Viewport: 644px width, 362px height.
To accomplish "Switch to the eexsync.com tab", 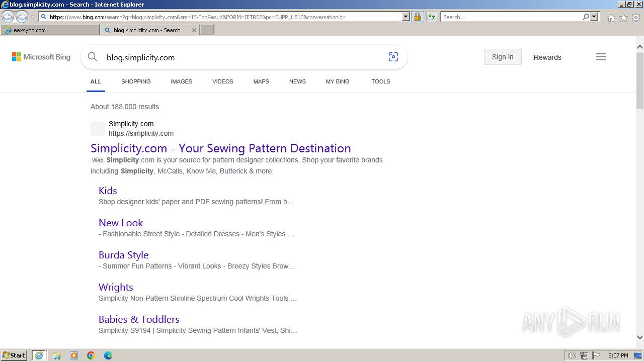I will (50, 30).
